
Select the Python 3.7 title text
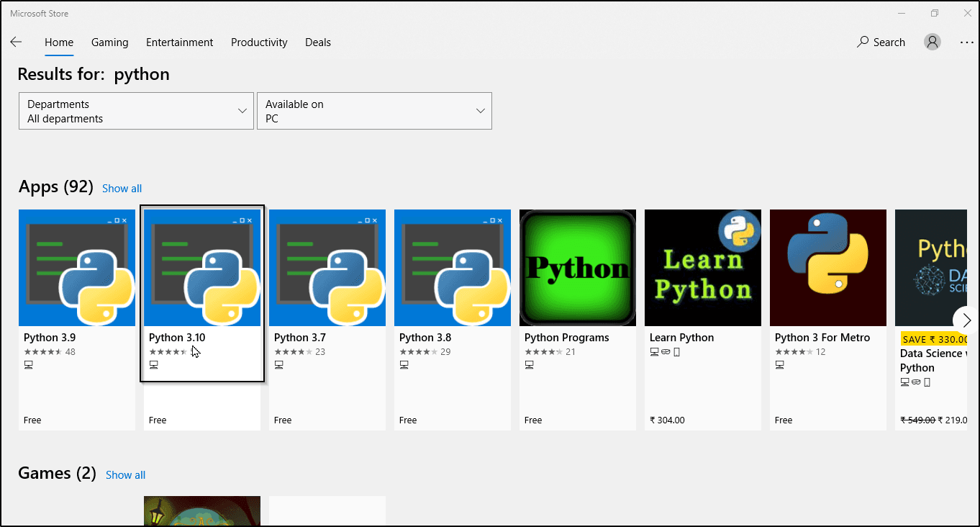coord(300,338)
